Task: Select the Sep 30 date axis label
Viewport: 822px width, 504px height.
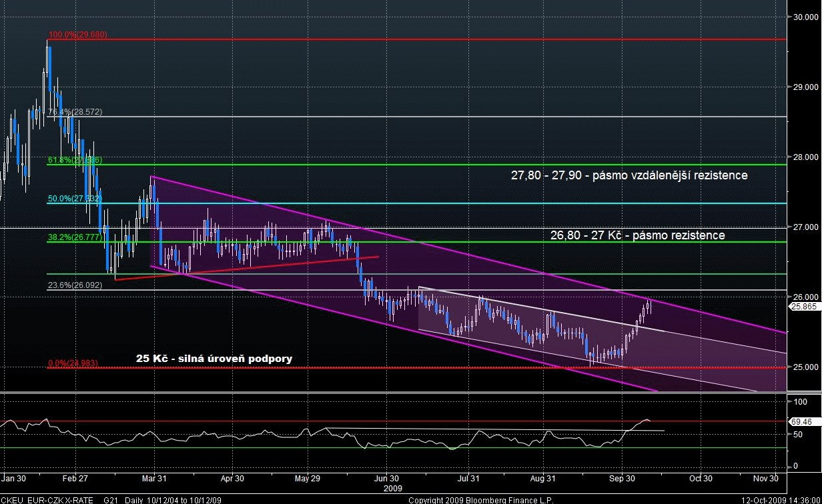Action: 621,479
